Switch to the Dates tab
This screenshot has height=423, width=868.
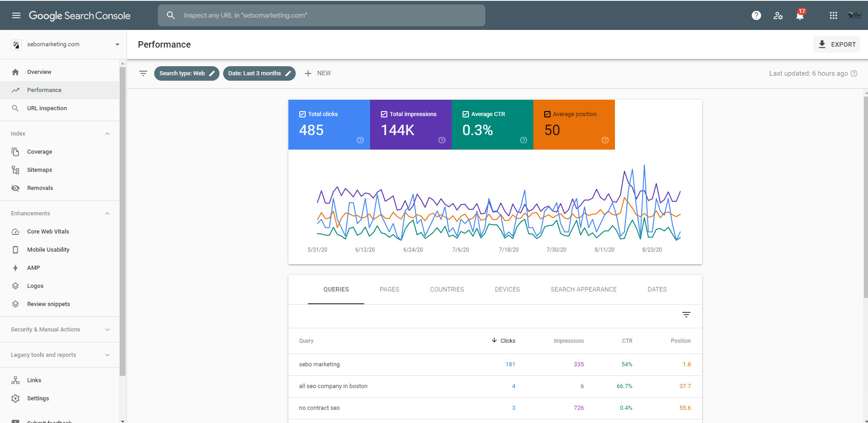pyautogui.click(x=657, y=289)
